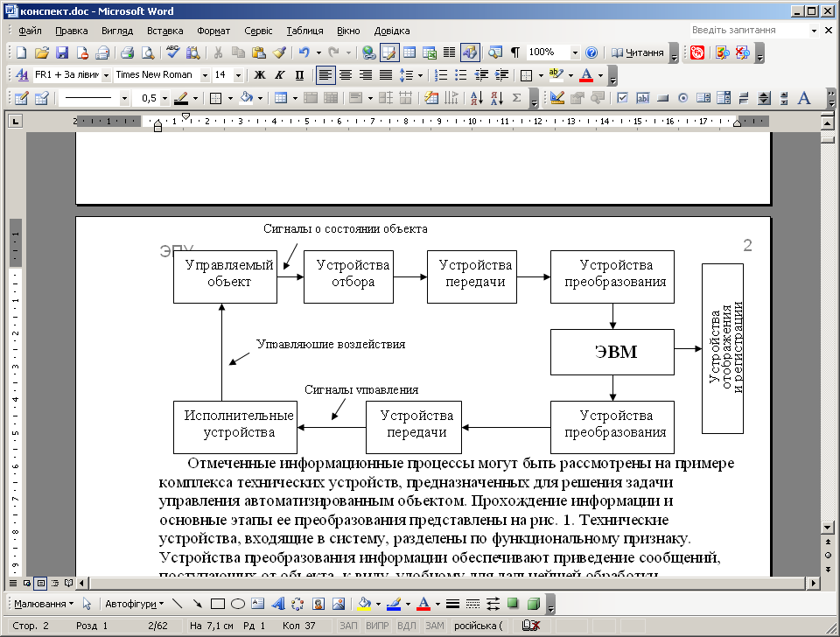The width and height of the screenshot is (840, 637).
Task: Open the Файл menu
Action: (x=30, y=31)
